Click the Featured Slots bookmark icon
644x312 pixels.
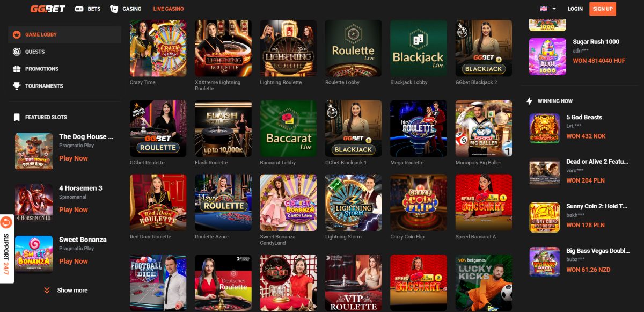click(x=17, y=117)
